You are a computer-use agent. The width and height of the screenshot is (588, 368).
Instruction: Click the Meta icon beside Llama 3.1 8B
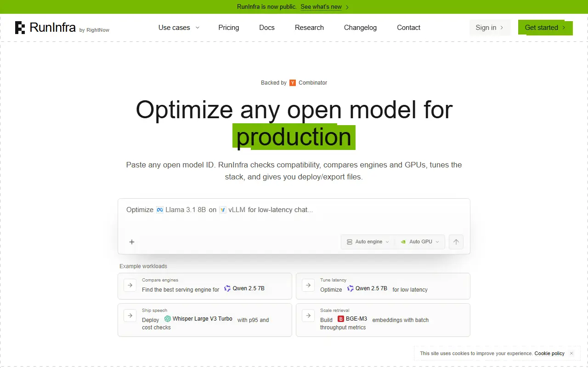(x=160, y=210)
